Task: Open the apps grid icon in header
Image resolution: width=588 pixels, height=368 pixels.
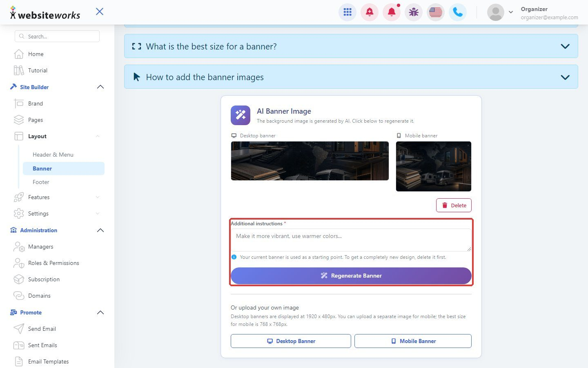Action: click(x=347, y=12)
